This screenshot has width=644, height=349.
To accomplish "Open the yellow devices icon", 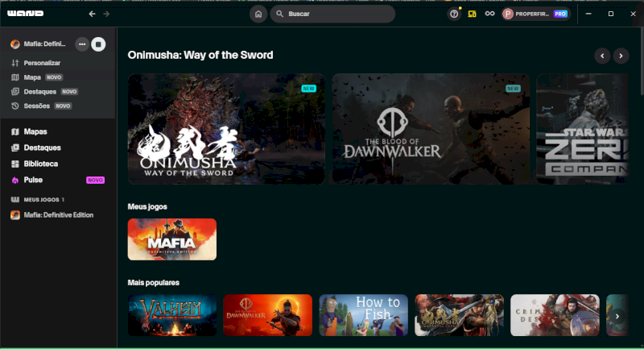I will click(472, 14).
